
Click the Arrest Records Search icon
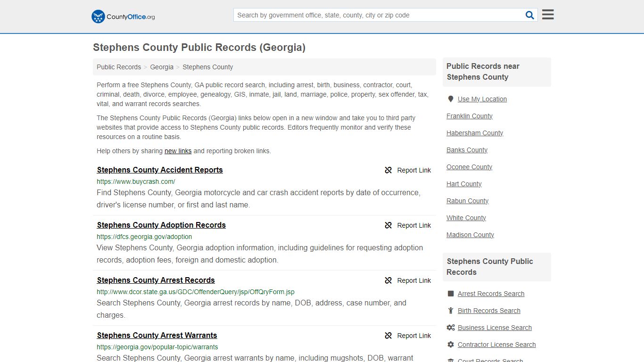pyautogui.click(x=451, y=294)
